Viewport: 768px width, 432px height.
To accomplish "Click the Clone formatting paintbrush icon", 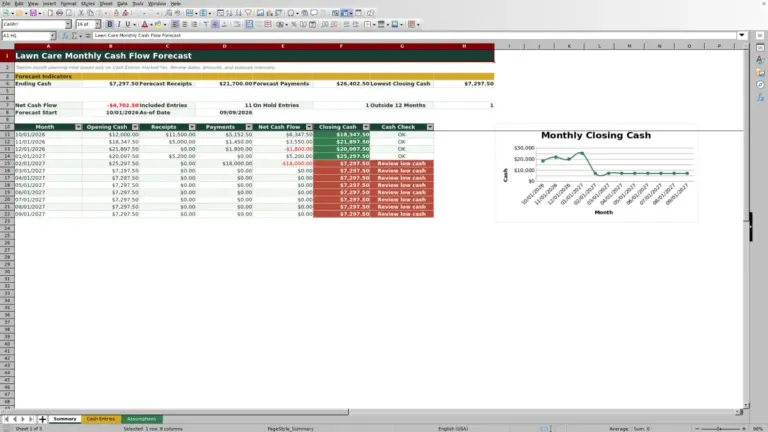I will click(x=116, y=13).
